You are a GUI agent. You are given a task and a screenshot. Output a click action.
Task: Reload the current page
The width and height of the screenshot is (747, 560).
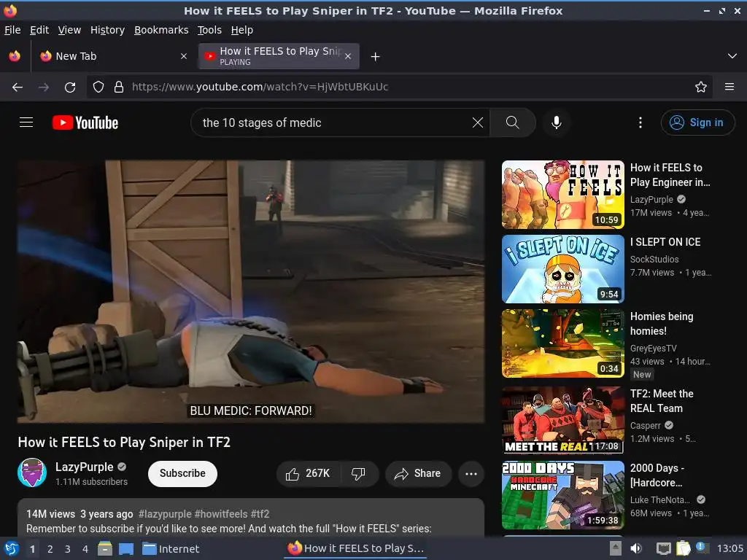(70, 87)
